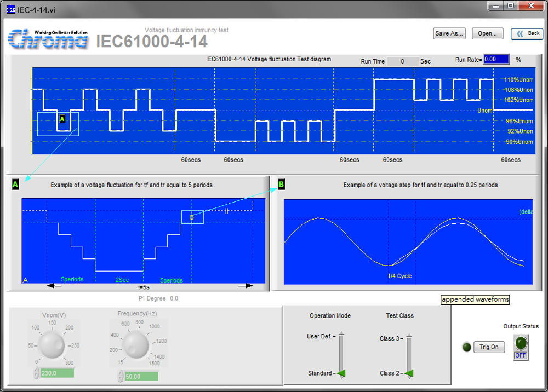Click the left arrow below the fluctuation graph
This screenshot has height=392, width=548.
coord(54,286)
